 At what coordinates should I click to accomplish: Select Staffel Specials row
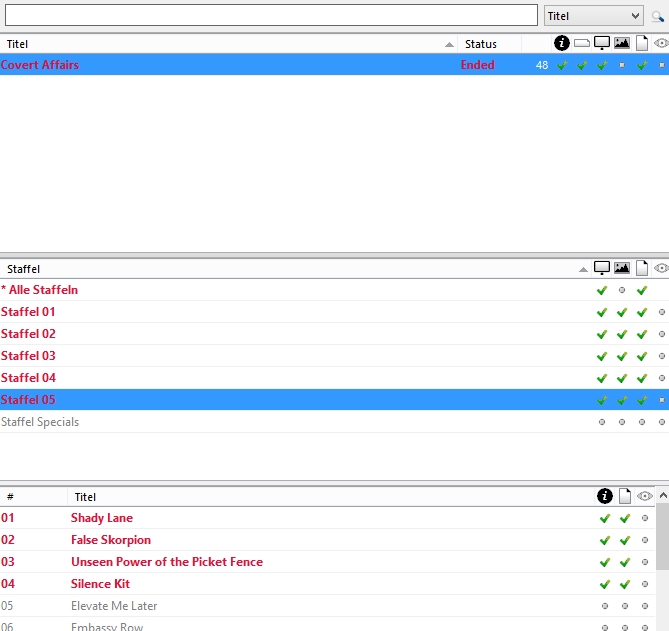coord(334,422)
